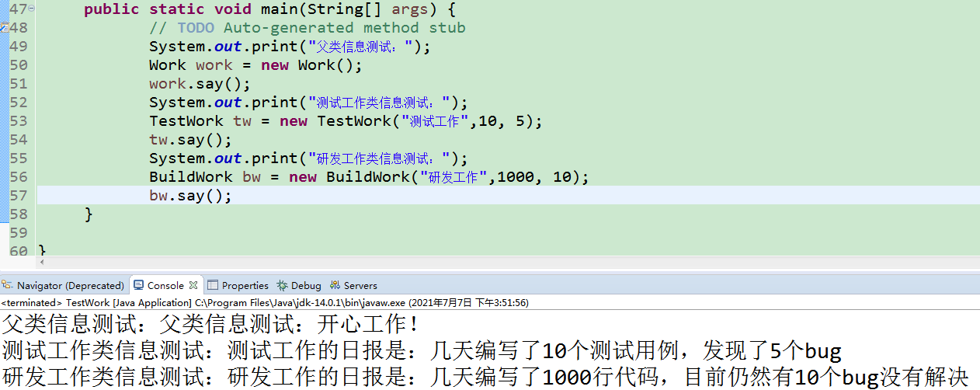Click the highlighted 'bw.say();' statement
This screenshot has width=980, height=390.
[191, 196]
